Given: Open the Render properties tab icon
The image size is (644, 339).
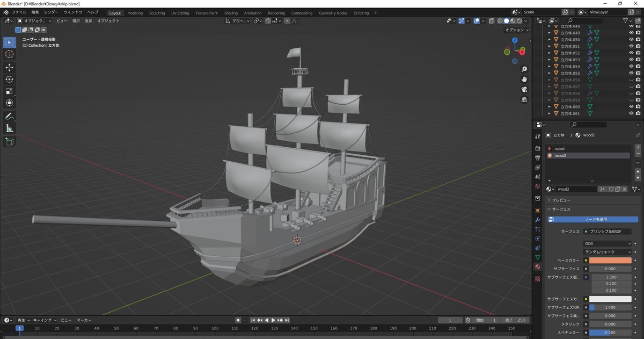Looking at the screenshot, I should tap(537, 148).
